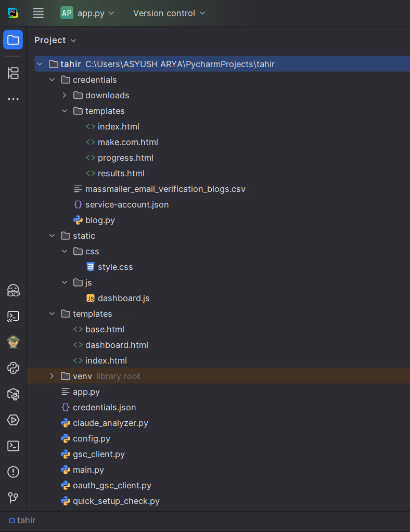
Task: Select make.com.html file
Action: 128,142
